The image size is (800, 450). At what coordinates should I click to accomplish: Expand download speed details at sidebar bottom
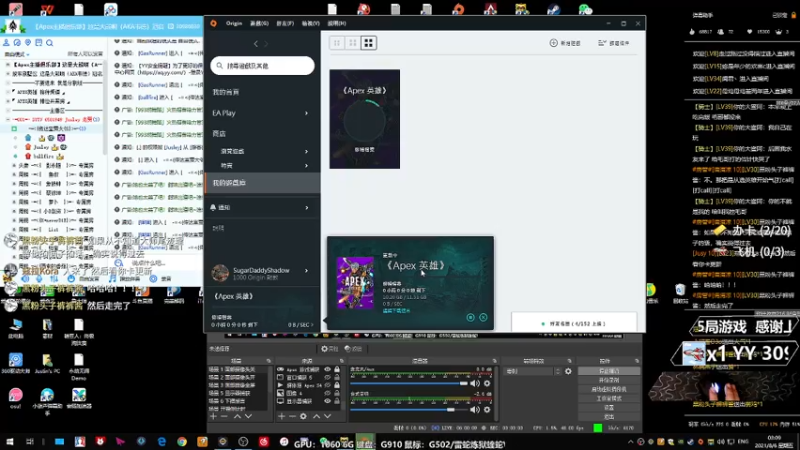[x=301, y=325]
